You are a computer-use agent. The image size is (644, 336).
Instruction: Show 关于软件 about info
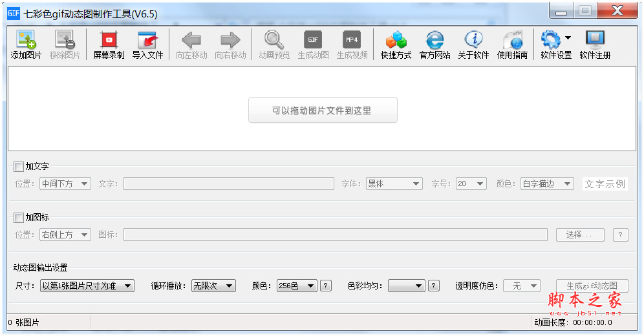[473, 45]
